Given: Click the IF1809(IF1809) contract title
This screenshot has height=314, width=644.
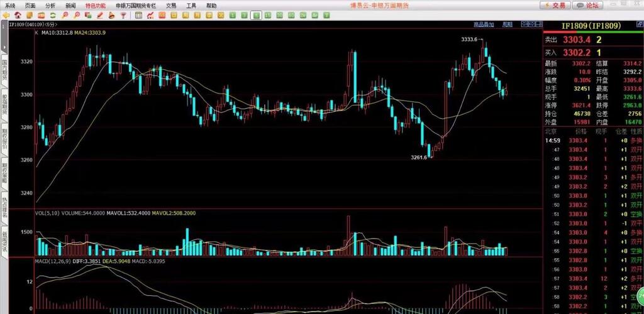Looking at the screenshot, I should (591, 26).
